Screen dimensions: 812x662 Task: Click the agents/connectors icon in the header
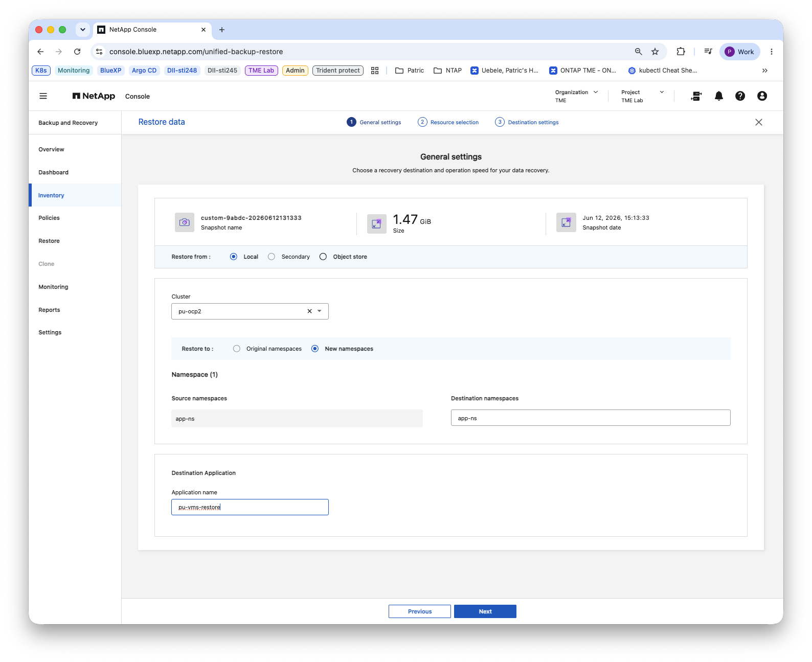coord(696,96)
